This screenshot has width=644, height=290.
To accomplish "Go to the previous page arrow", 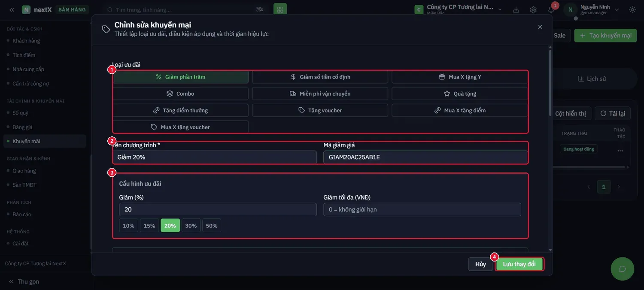I will (x=589, y=187).
